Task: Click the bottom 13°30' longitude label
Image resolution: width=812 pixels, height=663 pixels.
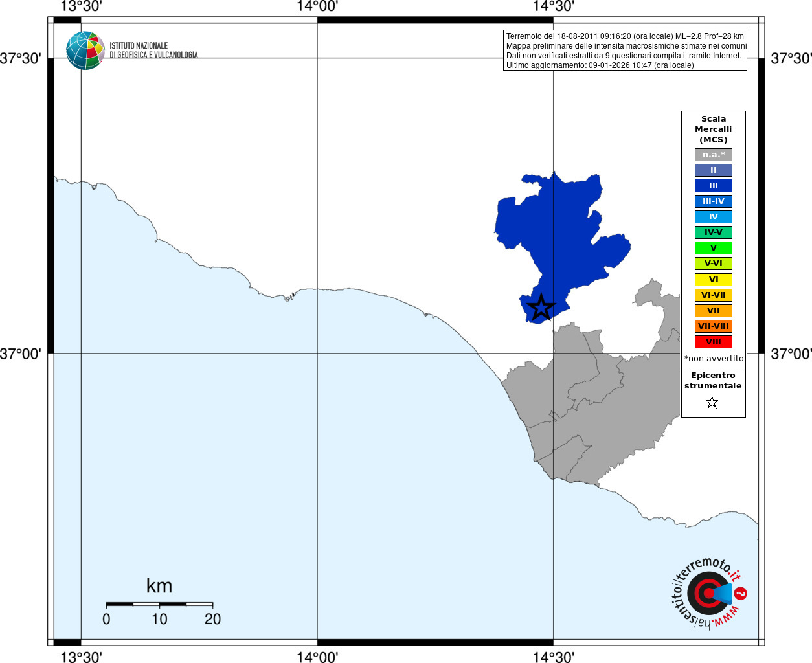Action: point(81,657)
